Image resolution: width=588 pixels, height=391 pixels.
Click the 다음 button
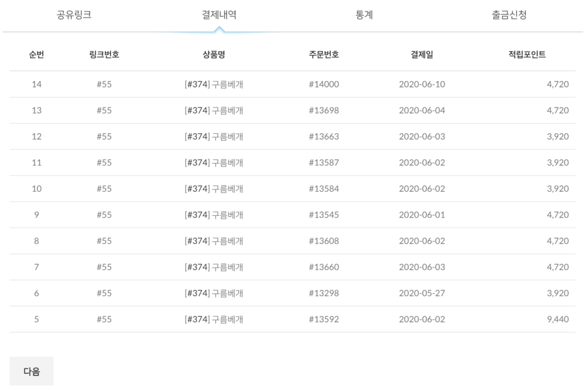[32, 371]
